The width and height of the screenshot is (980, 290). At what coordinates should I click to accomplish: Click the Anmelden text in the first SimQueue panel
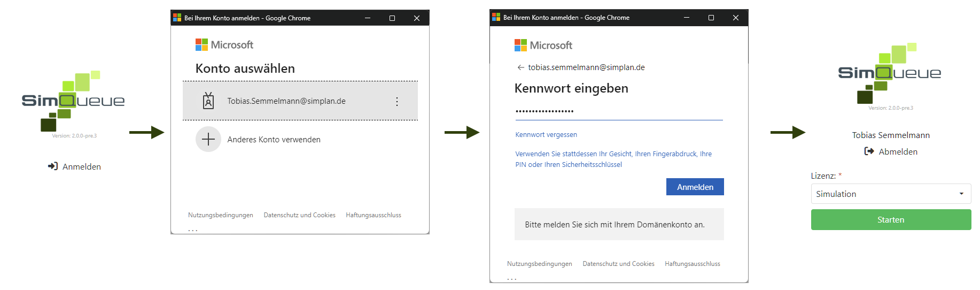pos(82,167)
